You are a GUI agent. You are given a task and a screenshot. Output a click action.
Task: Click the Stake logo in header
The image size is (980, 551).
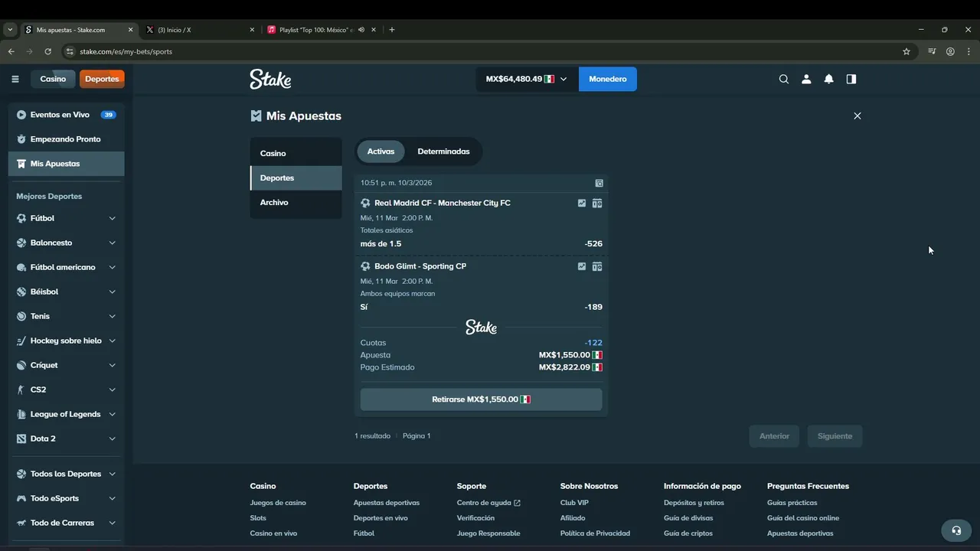pos(270,79)
